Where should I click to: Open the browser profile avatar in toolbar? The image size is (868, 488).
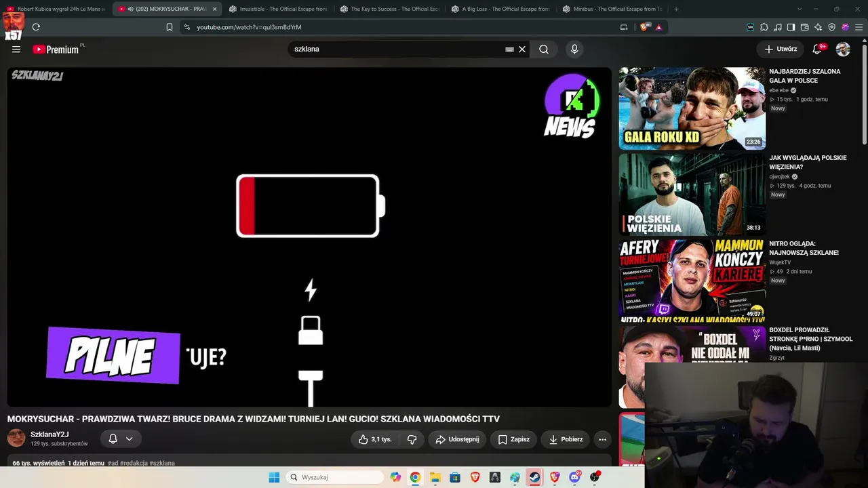[846, 27]
